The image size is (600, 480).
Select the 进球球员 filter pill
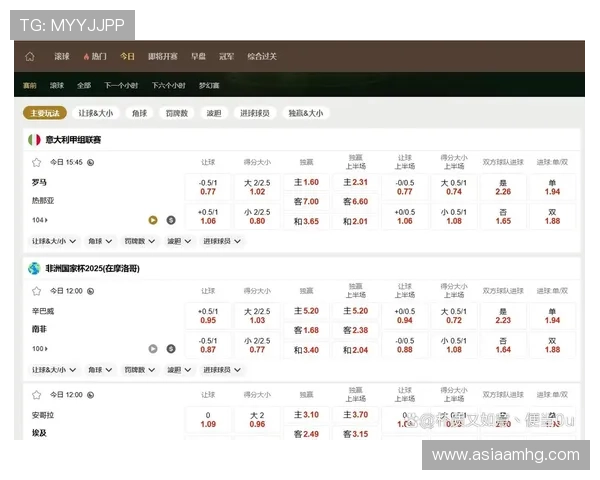pyautogui.click(x=255, y=113)
